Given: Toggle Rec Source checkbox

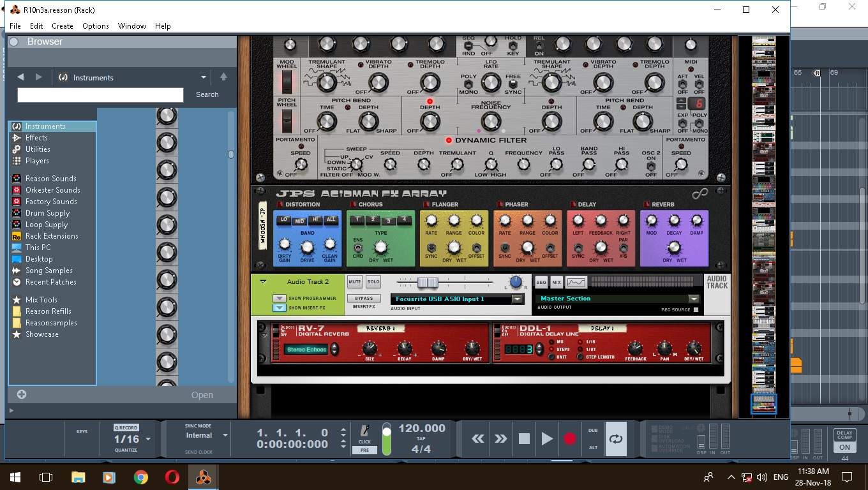Looking at the screenshot, I should pos(696,310).
